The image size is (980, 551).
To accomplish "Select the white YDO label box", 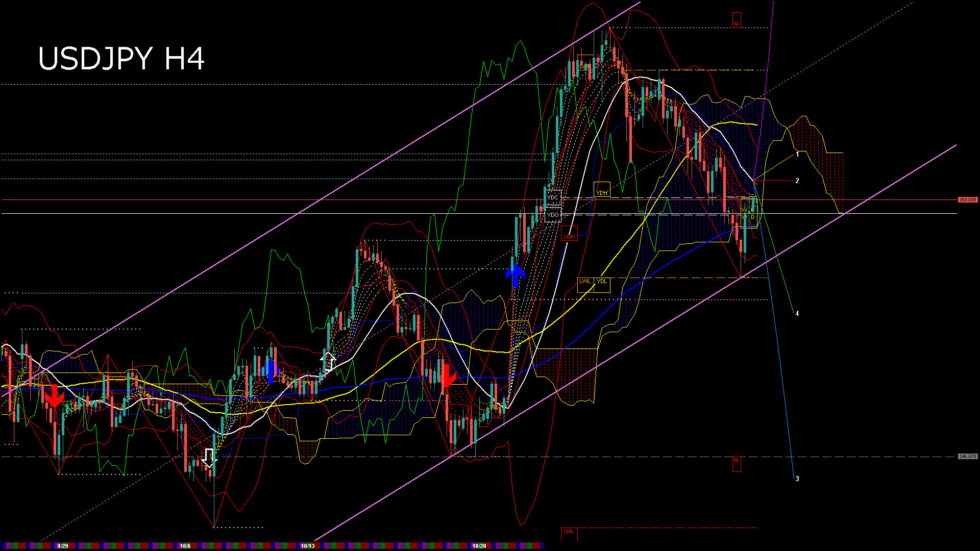I will tap(553, 215).
